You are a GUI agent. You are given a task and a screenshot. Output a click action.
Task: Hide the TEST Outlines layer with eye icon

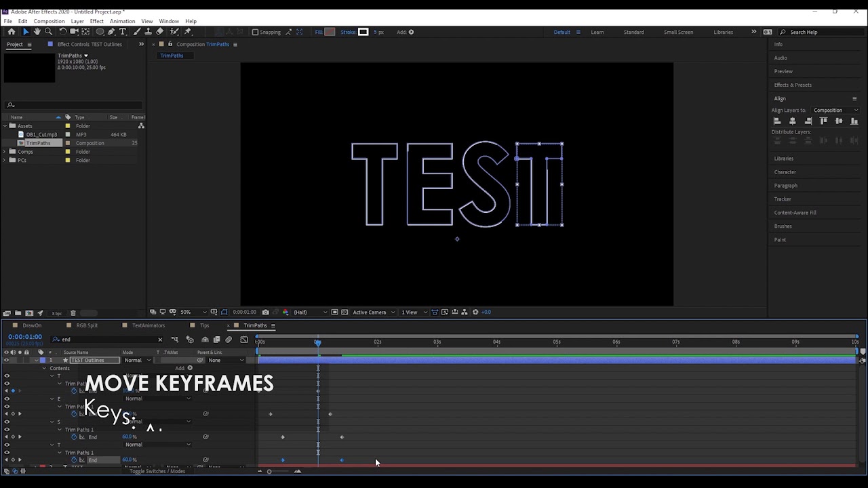(x=7, y=361)
